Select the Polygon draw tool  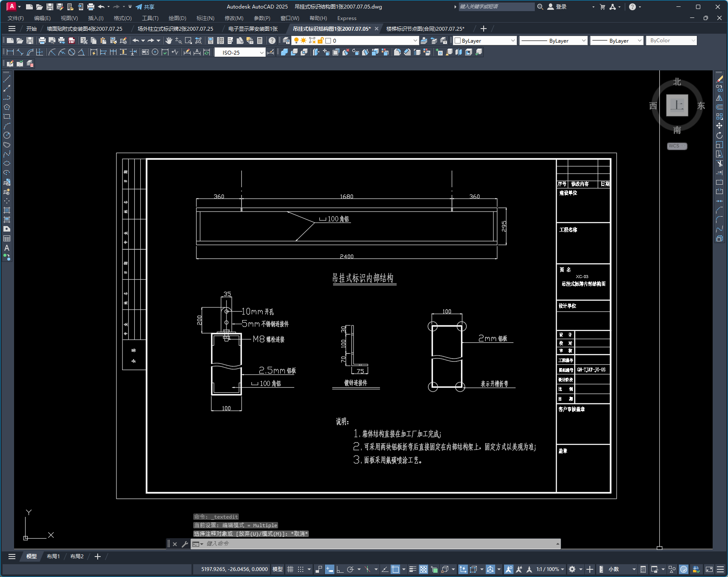(7, 107)
